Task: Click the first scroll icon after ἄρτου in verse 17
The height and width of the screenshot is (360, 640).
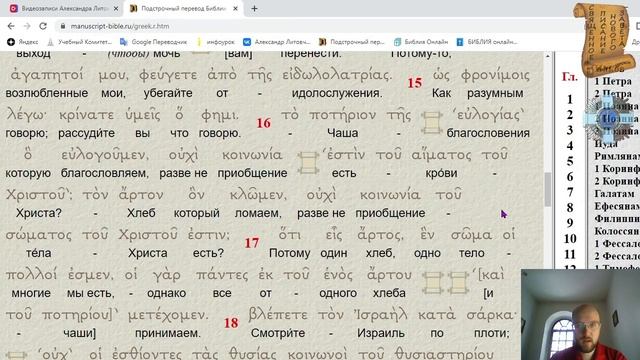Action: pyautogui.click(x=432, y=283)
